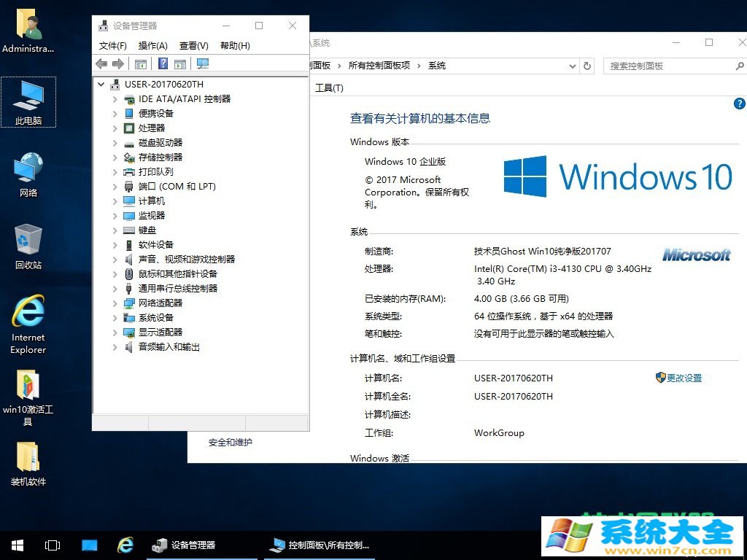Screen dimensions: 747x560
Task: Click the blue help question mark in System window
Action: point(739,104)
